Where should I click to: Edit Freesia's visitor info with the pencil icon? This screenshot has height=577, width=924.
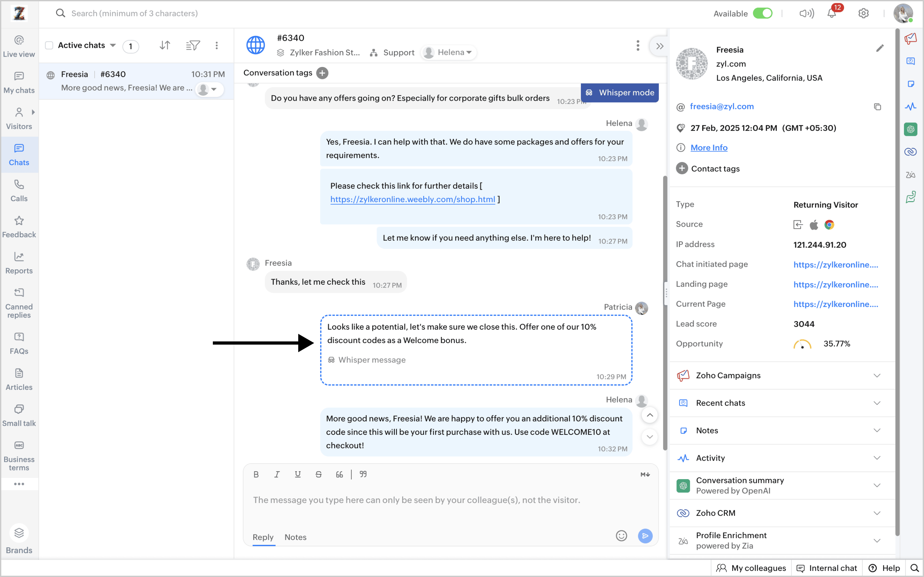tap(880, 48)
